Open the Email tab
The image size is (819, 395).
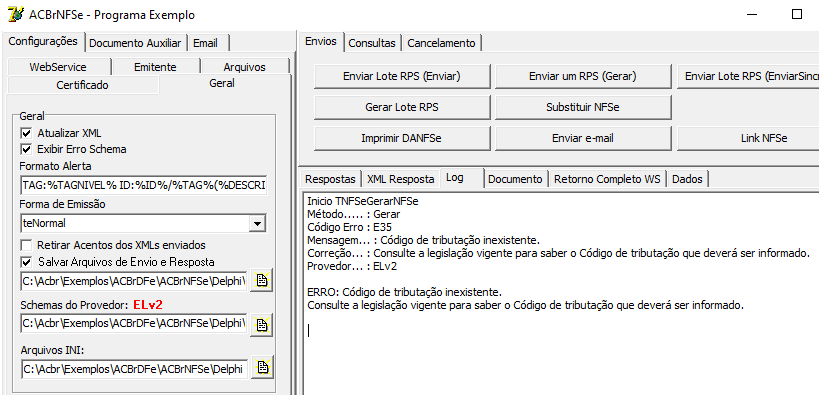click(x=207, y=43)
